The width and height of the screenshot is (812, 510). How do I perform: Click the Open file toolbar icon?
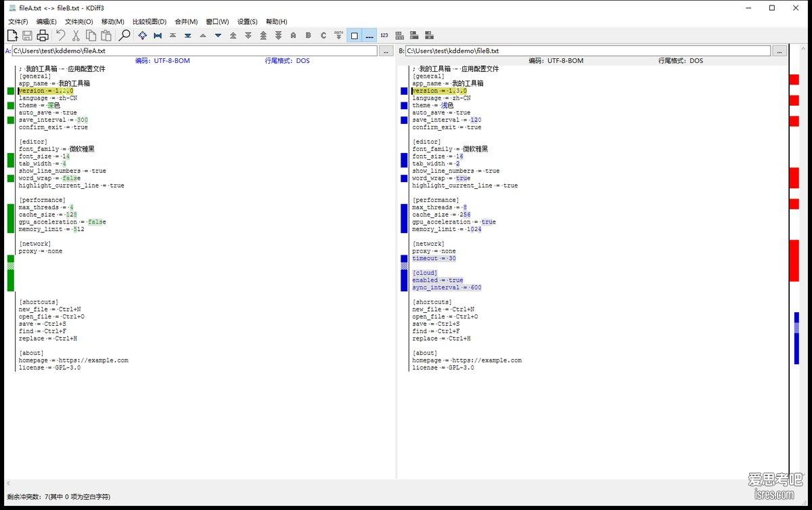click(12, 35)
